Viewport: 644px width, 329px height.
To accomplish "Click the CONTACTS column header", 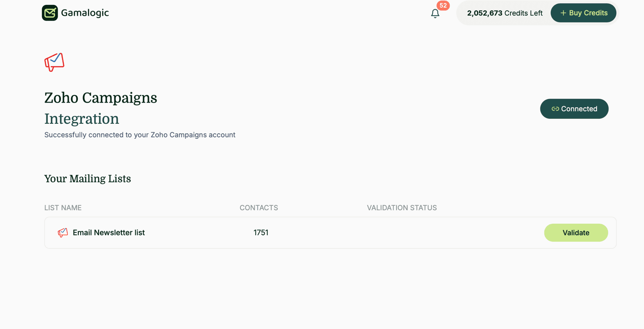I will 259,207.
